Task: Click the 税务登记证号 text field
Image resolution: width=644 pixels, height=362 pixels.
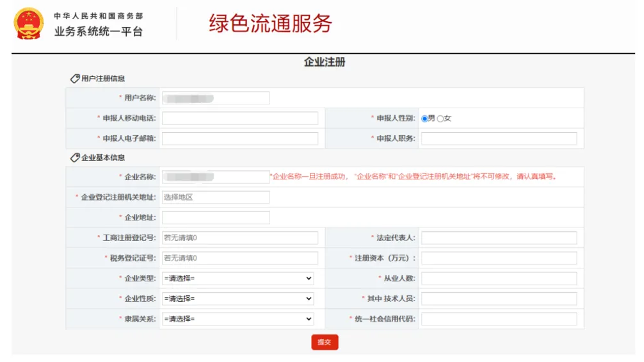Action: (x=240, y=258)
